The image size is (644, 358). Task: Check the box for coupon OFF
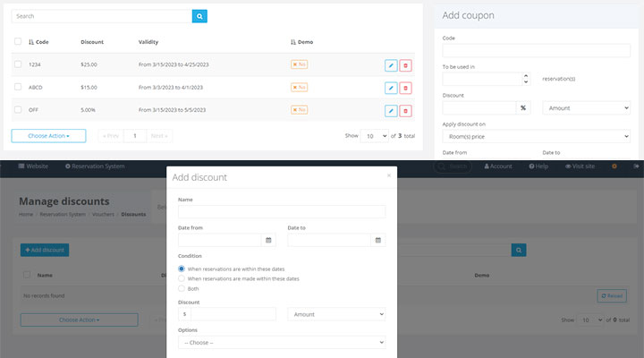click(18, 109)
